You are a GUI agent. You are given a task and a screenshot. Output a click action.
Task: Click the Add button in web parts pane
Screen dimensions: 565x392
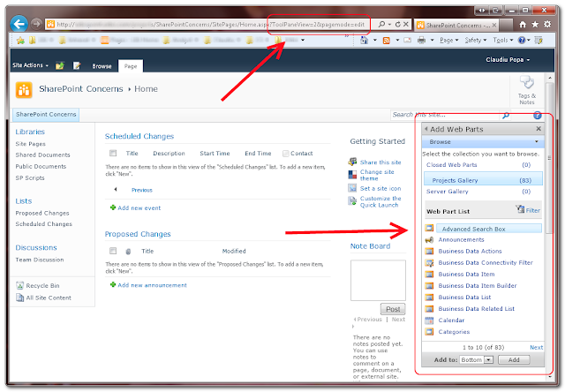point(514,359)
